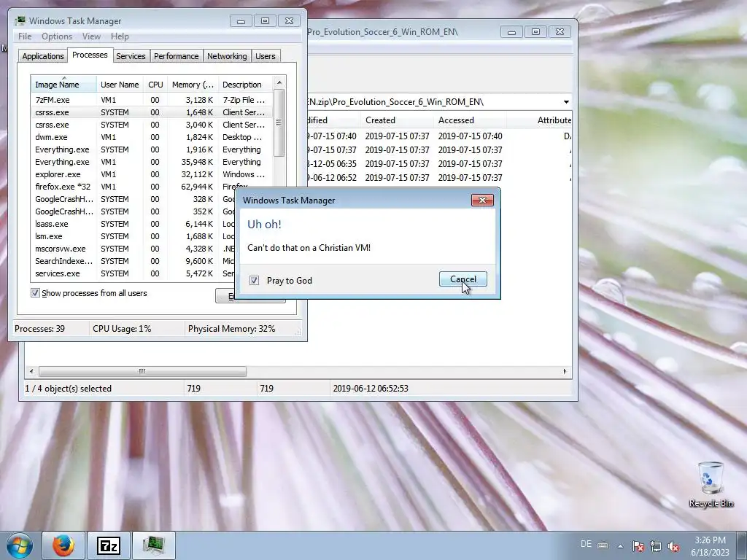Open the File menu in Task Manager

(25, 36)
